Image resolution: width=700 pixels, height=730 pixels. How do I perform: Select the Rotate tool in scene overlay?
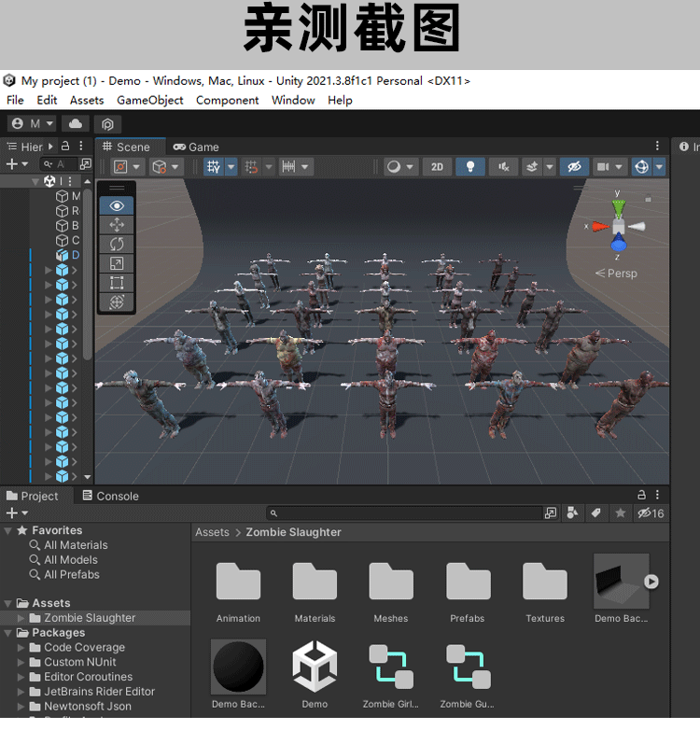click(x=117, y=244)
